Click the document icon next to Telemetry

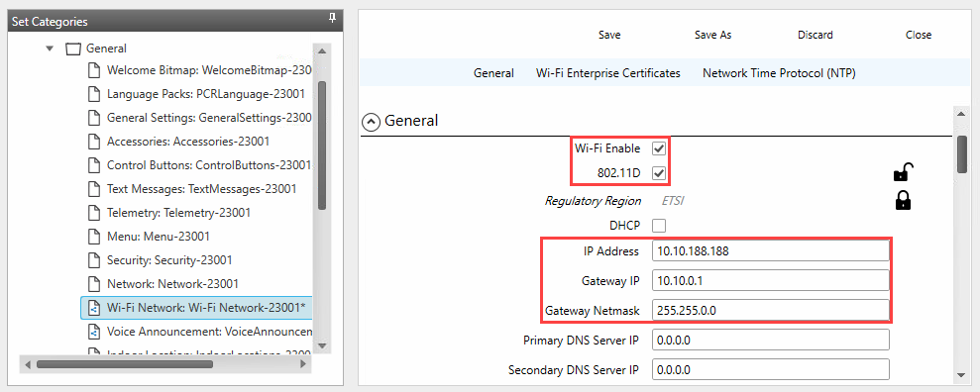click(94, 213)
